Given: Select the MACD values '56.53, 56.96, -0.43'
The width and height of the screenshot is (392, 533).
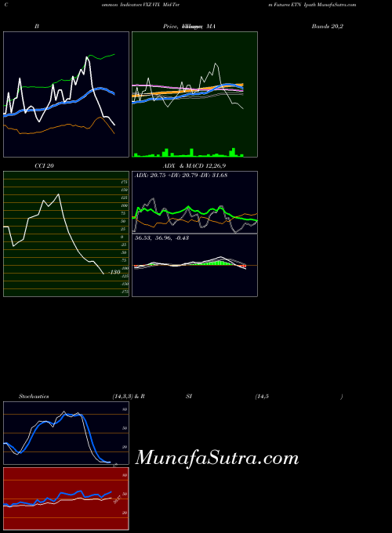Looking at the screenshot, I should pyautogui.click(x=162, y=238).
